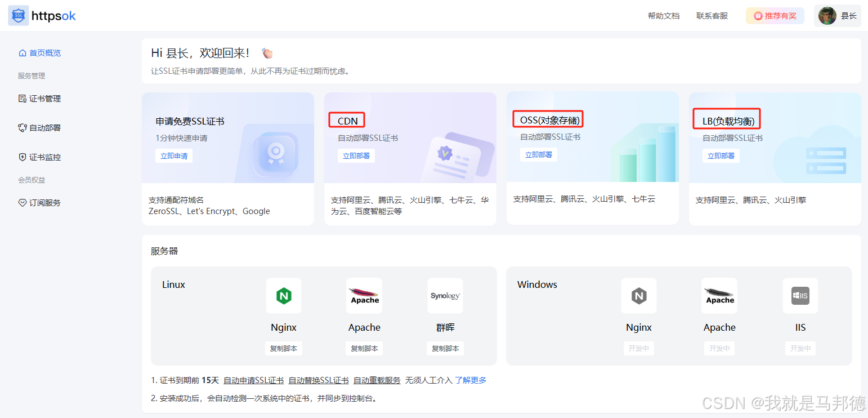The image size is (868, 418).
Task: Open 自动部署 from the sidebar
Action: coord(23,127)
